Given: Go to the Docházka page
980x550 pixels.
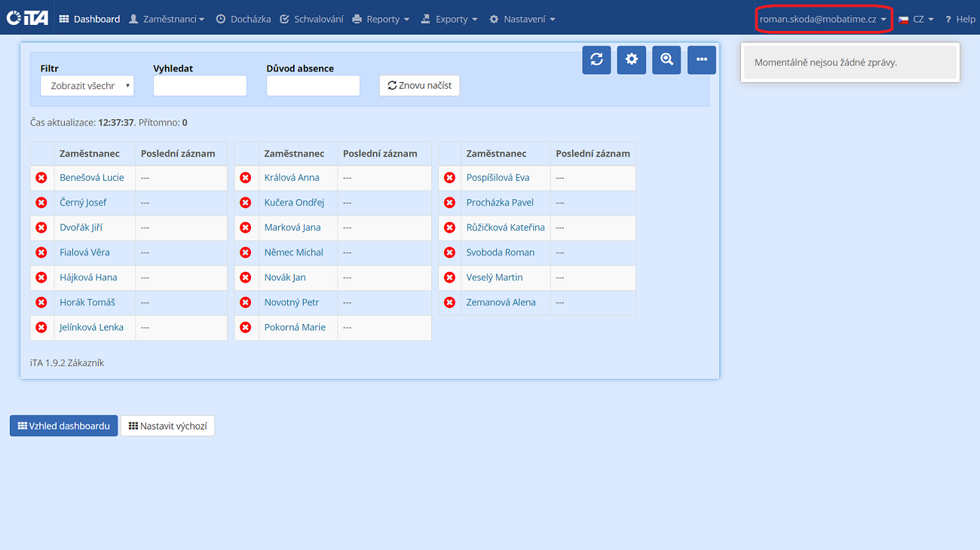Looking at the screenshot, I should pyautogui.click(x=243, y=20).
